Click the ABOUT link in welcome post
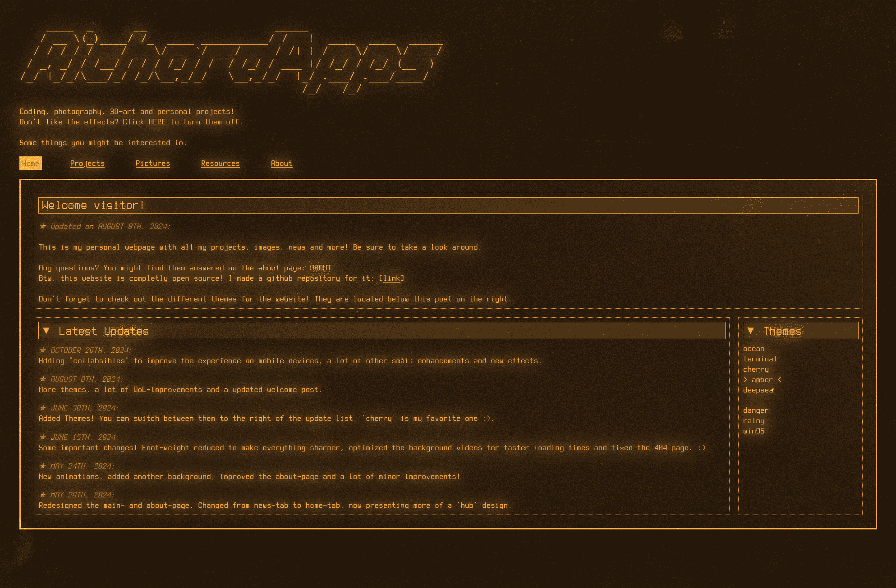The image size is (896, 588). coord(320,268)
